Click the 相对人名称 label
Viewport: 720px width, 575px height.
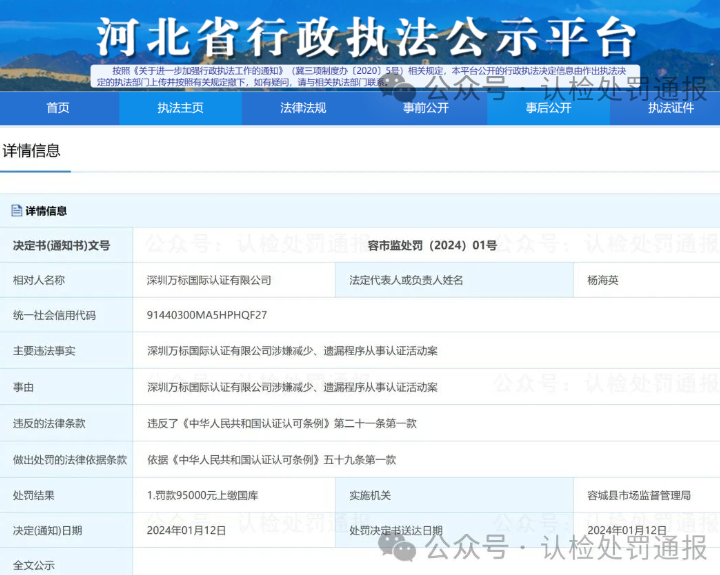[x=39, y=280]
